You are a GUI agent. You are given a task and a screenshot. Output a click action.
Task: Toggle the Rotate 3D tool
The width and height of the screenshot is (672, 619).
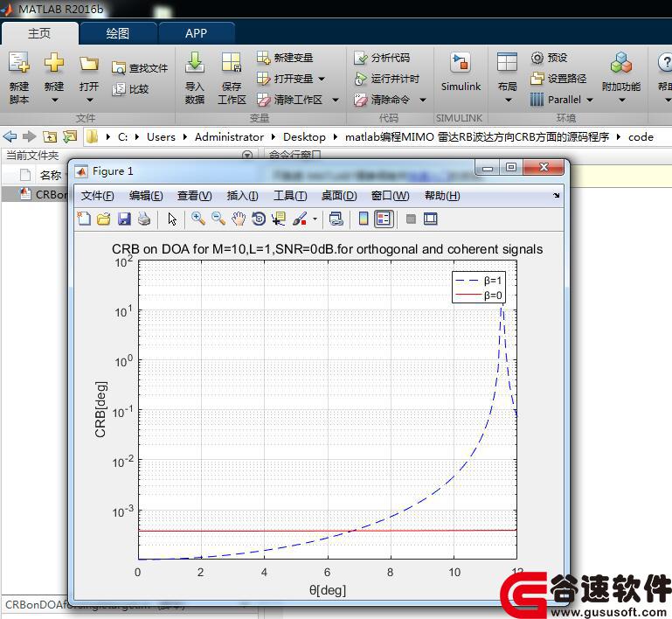tap(259, 219)
